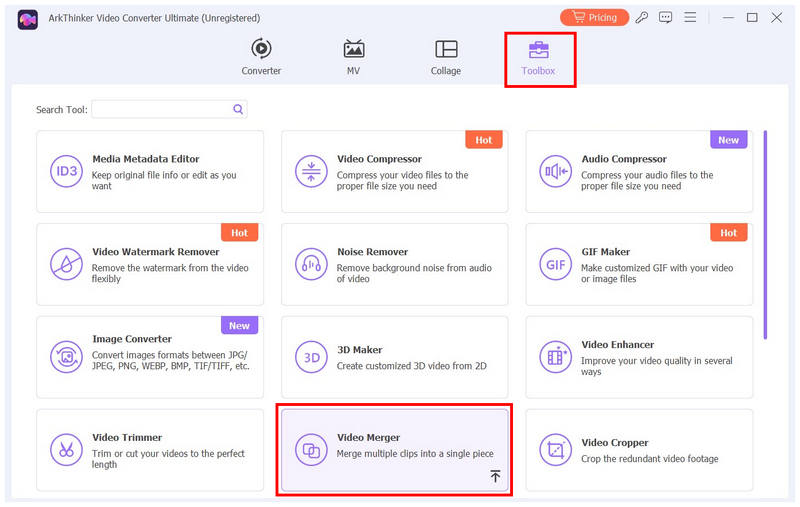This screenshot has width=800, height=507.
Task: Select the Toolbox tab
Action: pos(538,57)
